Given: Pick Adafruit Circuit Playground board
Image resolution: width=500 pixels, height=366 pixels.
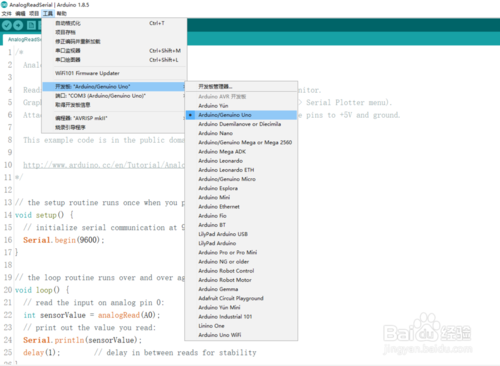Looking at the screenshot, I should pyautogui.click(x=241, y=298).
